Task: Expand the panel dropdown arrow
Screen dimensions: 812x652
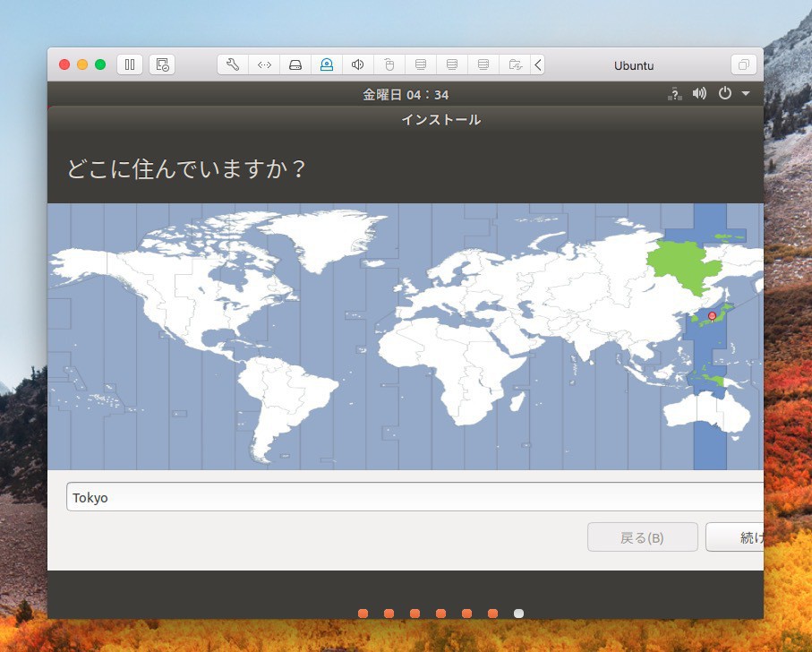Action: (x=746, y=93)
